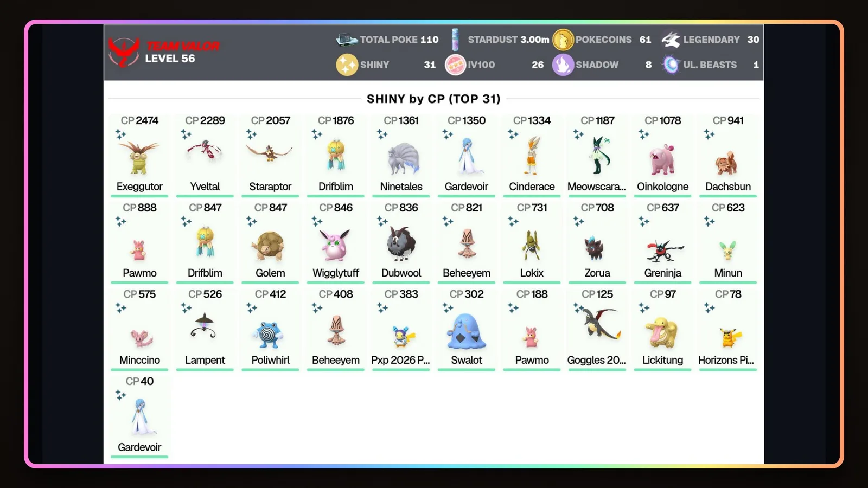Click the 'CP 40' value above Gardevoir
868x488 pixels.
[x=139, y=381]
